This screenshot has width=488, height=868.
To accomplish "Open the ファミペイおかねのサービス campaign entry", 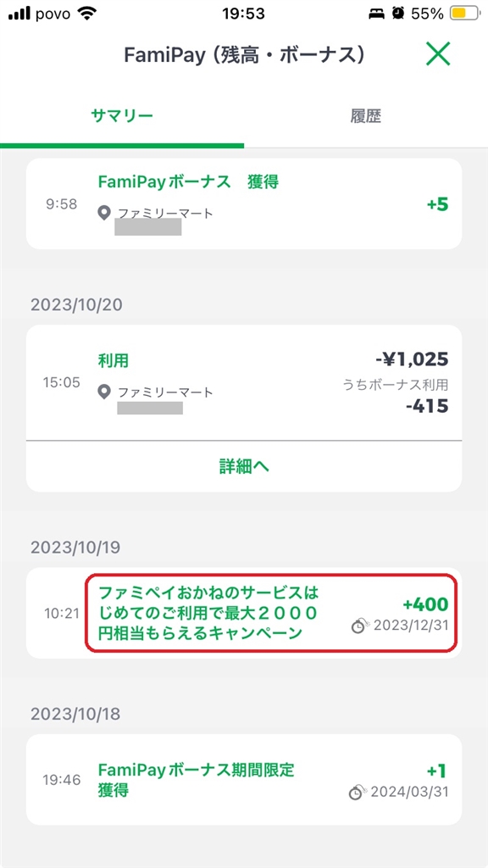I will point(244,613).
